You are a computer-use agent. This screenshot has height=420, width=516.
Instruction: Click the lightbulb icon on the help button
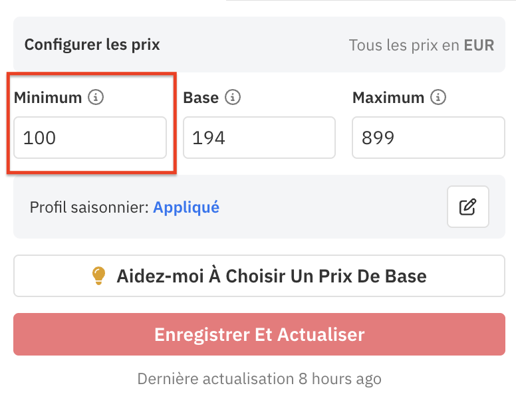[98, 276]
